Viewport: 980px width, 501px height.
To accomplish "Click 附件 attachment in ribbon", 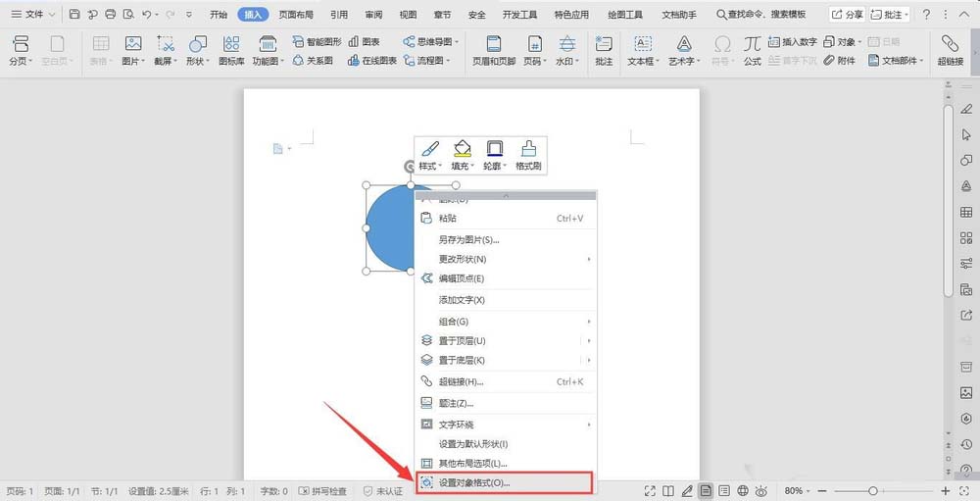I will pos(840,60).
